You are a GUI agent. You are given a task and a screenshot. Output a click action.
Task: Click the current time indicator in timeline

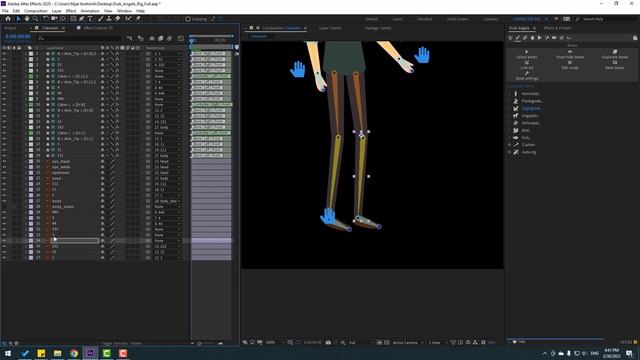[x=191, y=40]
